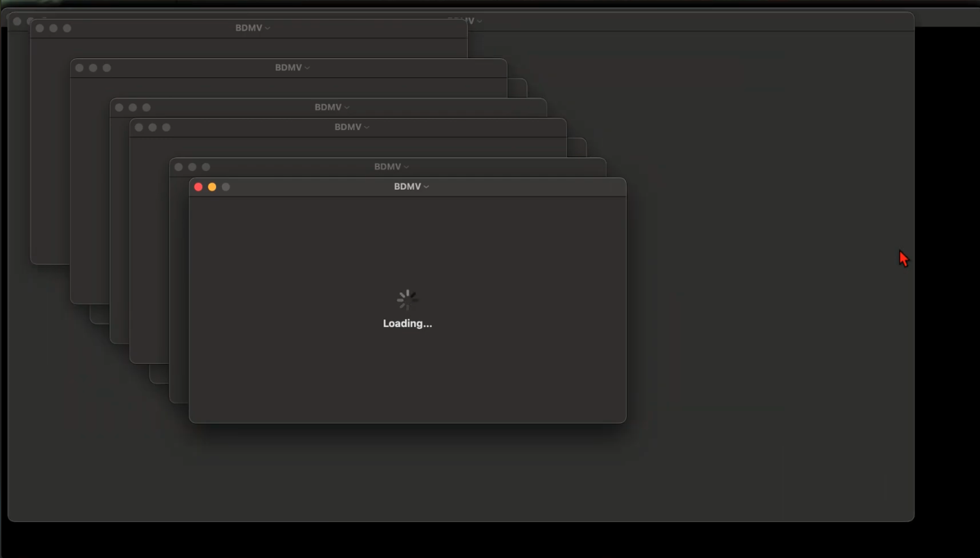Close the active BDMV window showing Loading

(x=198, y=187)
